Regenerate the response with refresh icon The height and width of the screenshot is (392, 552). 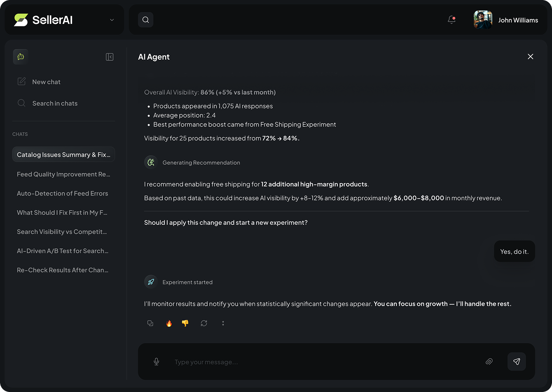click(x=203, y=323)
